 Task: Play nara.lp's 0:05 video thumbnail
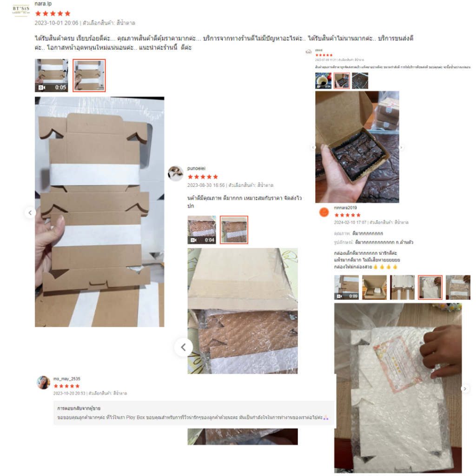[x=51, y=75]
